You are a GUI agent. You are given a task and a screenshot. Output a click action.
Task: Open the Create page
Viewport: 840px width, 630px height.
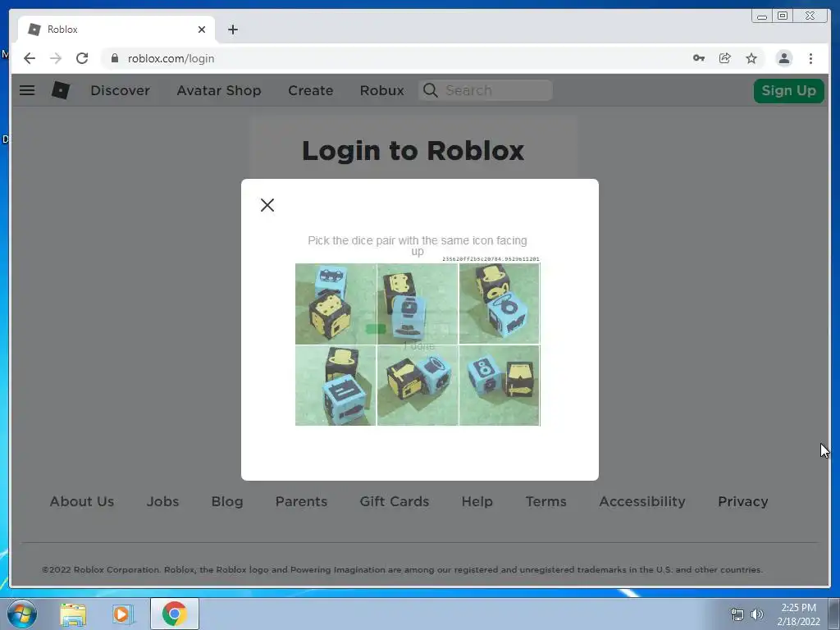click(311, 90)
